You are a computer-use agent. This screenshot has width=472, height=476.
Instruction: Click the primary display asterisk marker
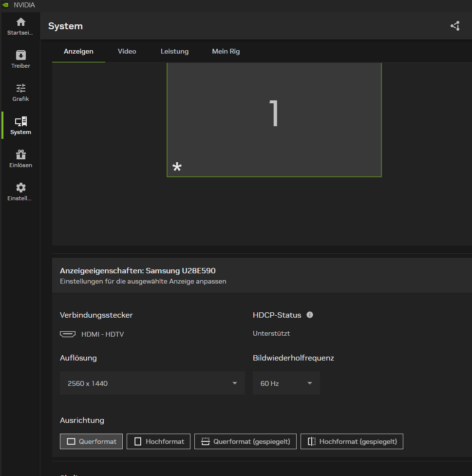(x=177, y=166)
